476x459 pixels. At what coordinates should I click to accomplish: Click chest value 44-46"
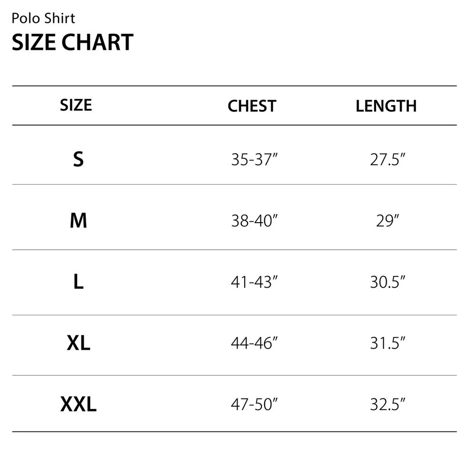tap(254, 343)
